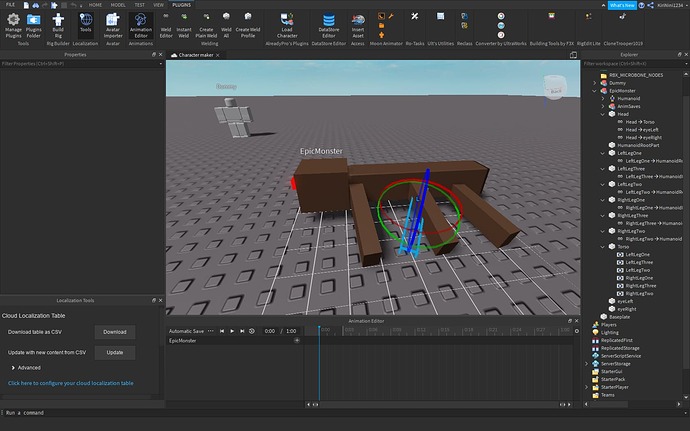Open the Avatar Importer

tap(113, 25)
